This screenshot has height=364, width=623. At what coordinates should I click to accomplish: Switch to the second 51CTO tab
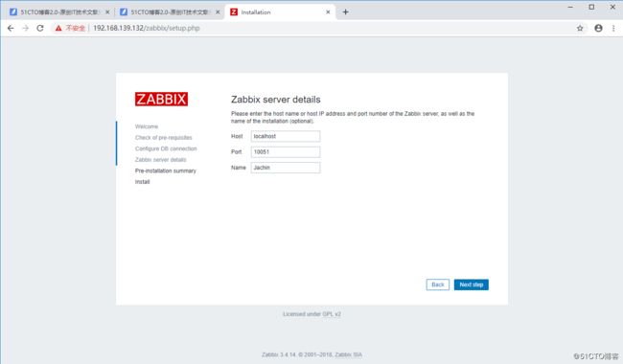(170, 12)
